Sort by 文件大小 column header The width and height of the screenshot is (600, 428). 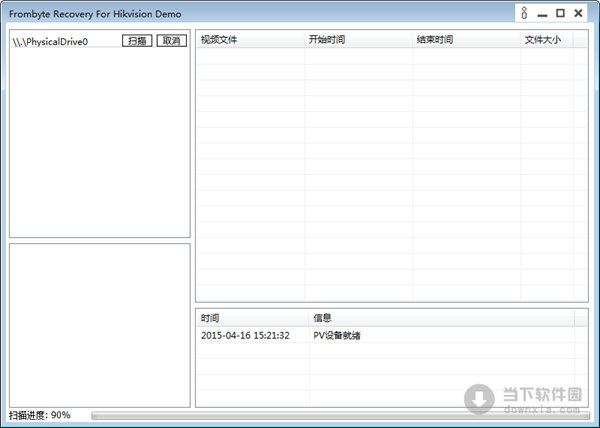(x=547, y=40)
